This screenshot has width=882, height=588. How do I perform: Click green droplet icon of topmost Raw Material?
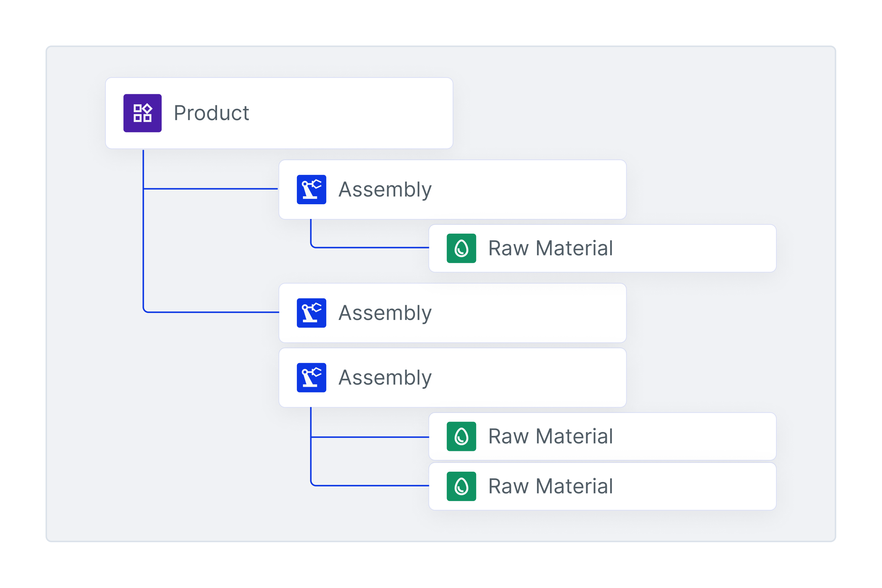tap(461, 248)
